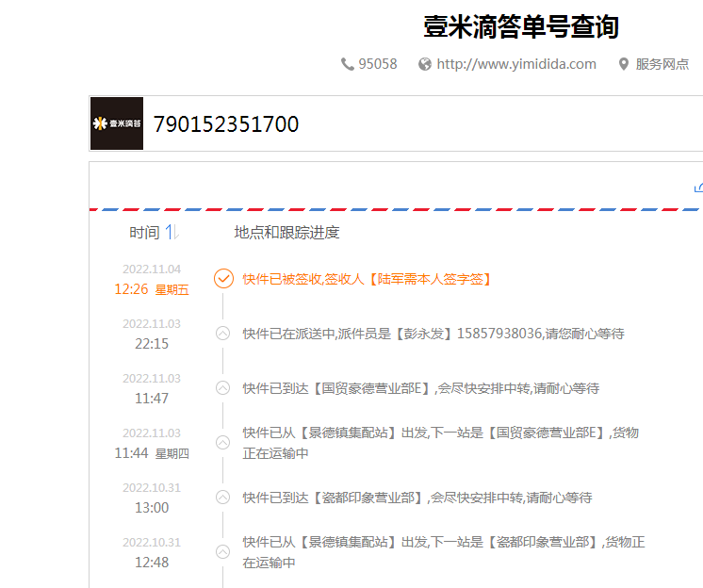Click the 11:47 time on 2022.11.03
Screen dimensions: 703x588
click(152, 399)
